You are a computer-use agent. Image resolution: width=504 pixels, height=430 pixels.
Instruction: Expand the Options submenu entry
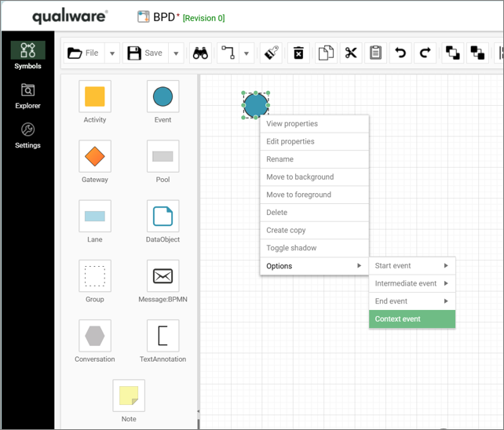(314, 266)
